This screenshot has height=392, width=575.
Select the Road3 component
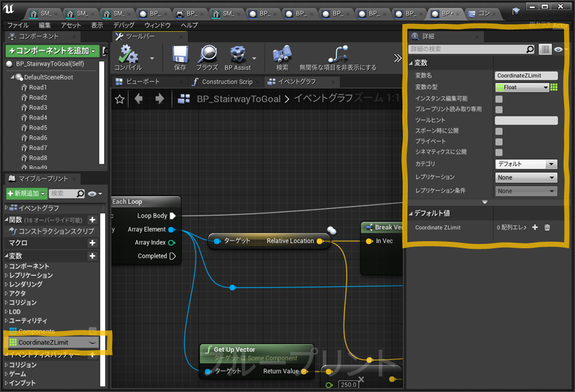click(x=38, y=107)
